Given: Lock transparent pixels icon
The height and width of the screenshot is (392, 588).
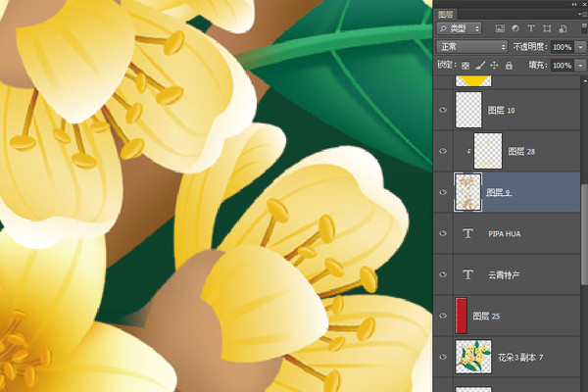Looking at the screenshot, I should [465, 66].
